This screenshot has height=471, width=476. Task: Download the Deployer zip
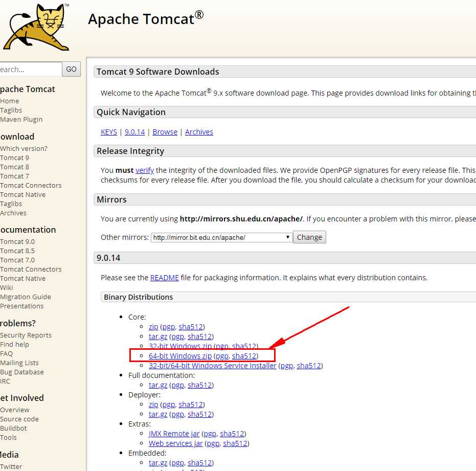[x=153, y=405]
